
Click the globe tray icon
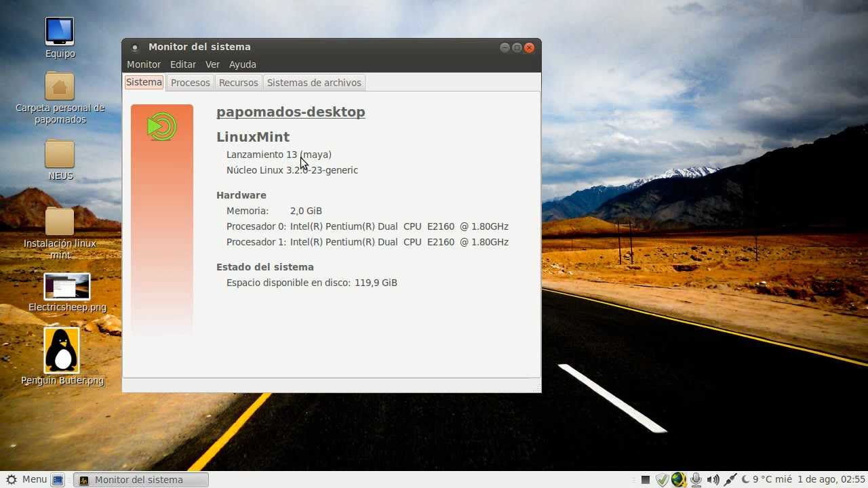(x=679, y=480)
